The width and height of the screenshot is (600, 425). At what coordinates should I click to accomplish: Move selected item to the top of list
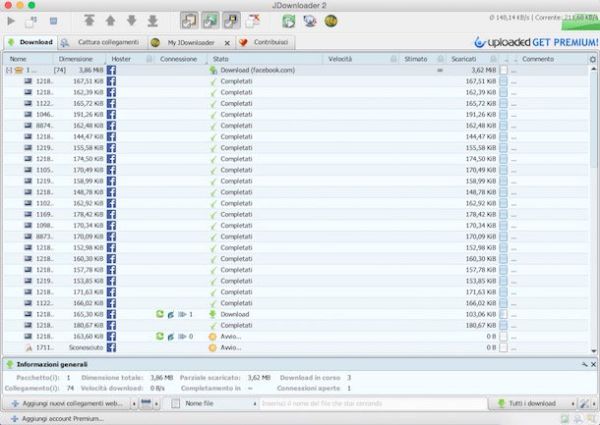point(90,20)
